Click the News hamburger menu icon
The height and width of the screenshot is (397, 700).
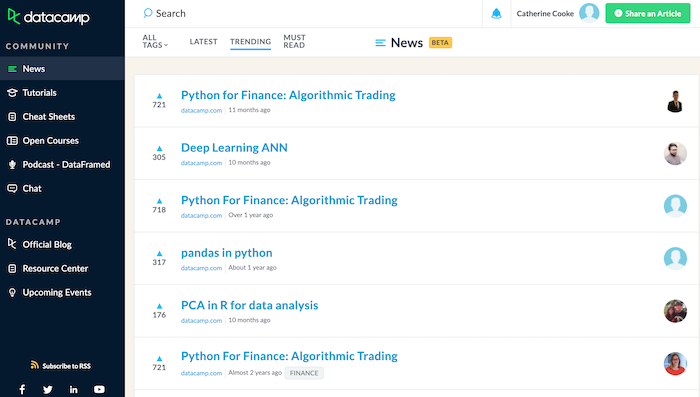(380, 43)
